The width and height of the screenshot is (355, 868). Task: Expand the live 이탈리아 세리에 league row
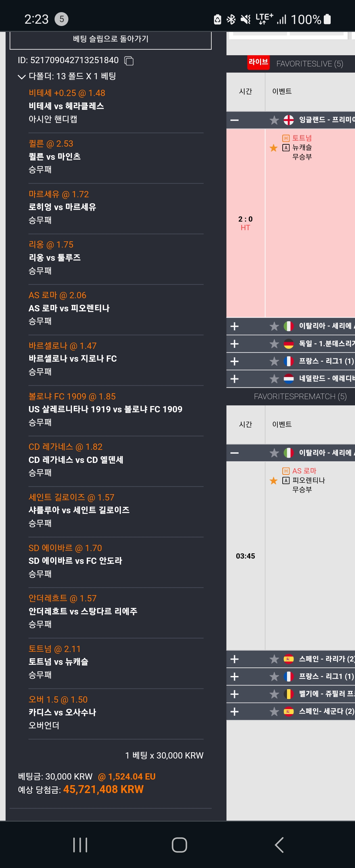click(x=234, y=326)
